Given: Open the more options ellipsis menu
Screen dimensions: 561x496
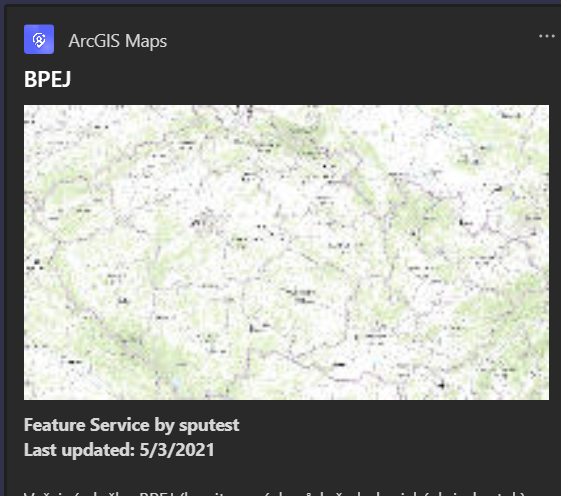Looking at the screenshot, I should [x=547, y=36].
